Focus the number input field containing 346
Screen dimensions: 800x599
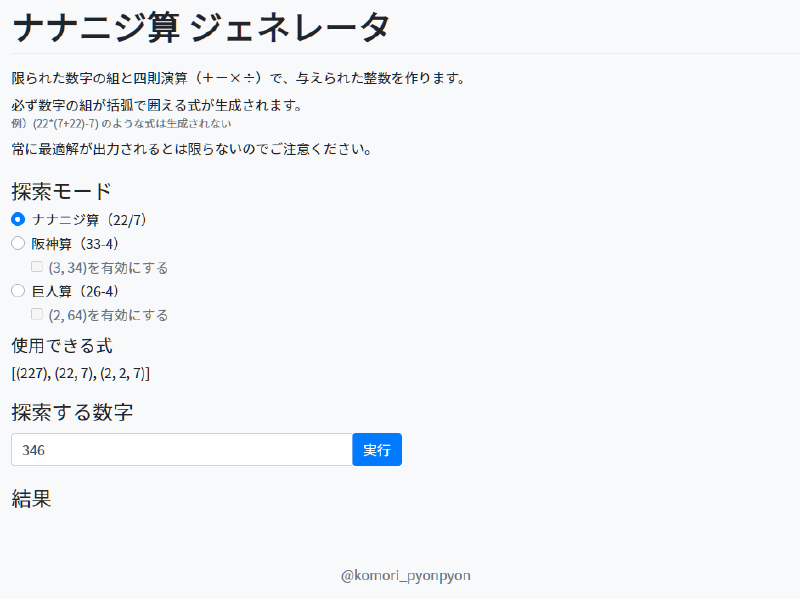coord(181,450)
